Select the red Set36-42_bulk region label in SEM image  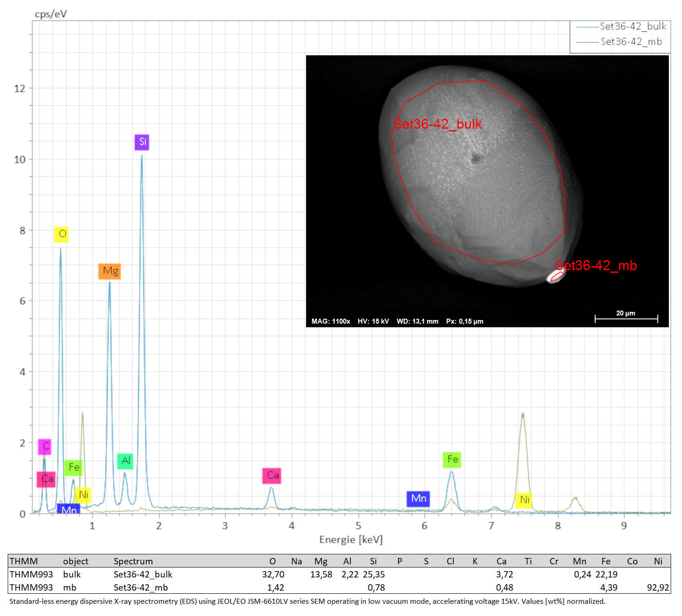click(x=438, y=124)
